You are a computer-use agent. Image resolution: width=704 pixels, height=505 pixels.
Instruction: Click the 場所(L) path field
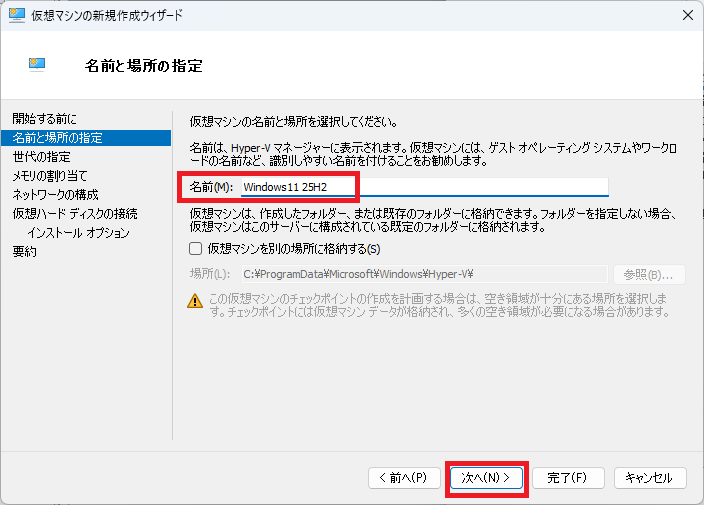click(x=425, y=274)
